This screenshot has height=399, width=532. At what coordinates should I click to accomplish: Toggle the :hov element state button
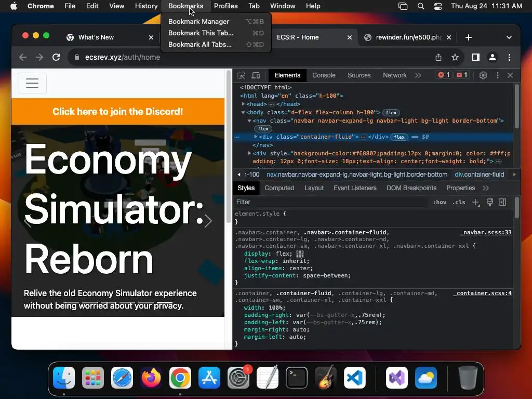(440, 202)
